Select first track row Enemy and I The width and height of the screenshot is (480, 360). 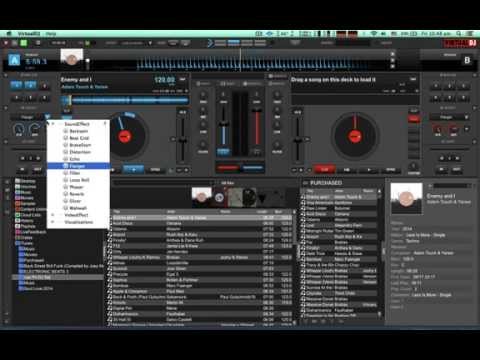coord(200,218)
